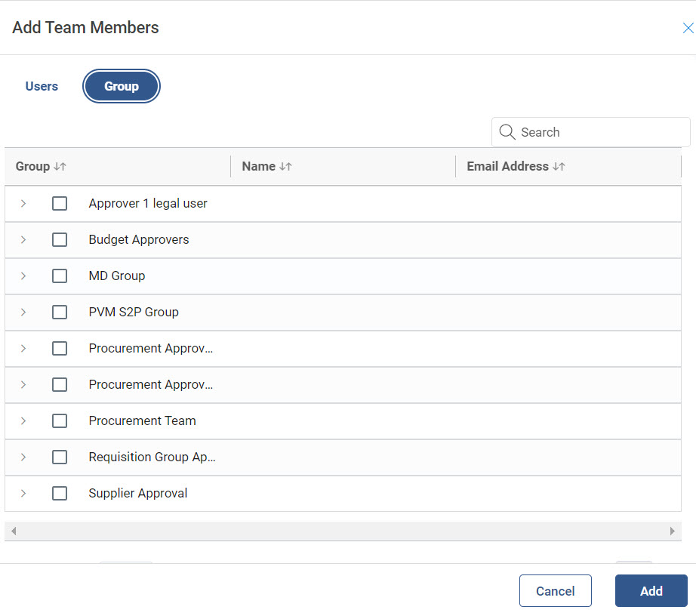
Task: Switch to the Users tab
Action: point(42,87)
